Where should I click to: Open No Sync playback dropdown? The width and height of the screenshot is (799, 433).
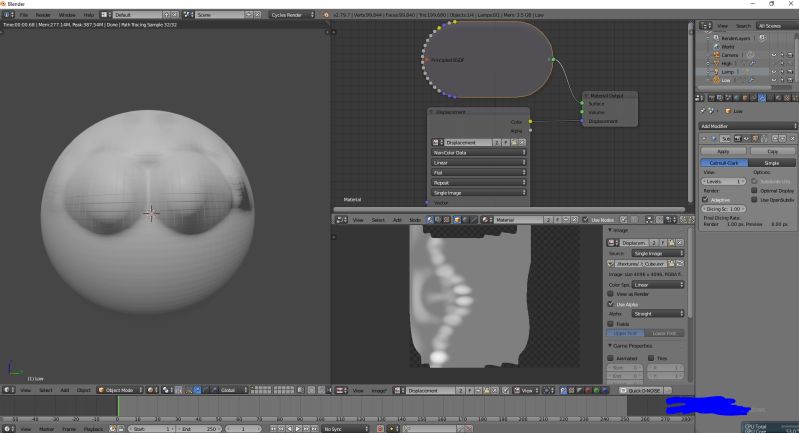point(345,429)
